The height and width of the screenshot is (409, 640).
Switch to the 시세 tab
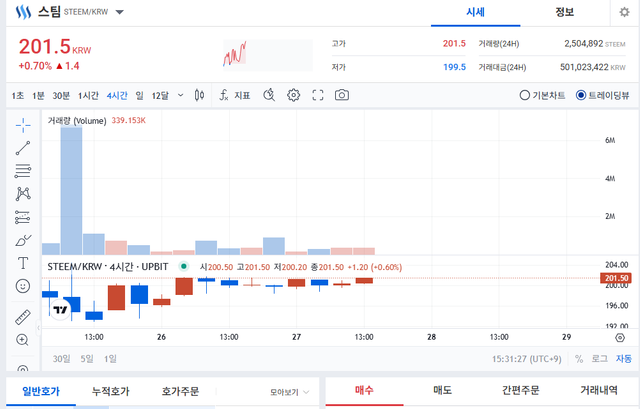click(x=476, y=12)
